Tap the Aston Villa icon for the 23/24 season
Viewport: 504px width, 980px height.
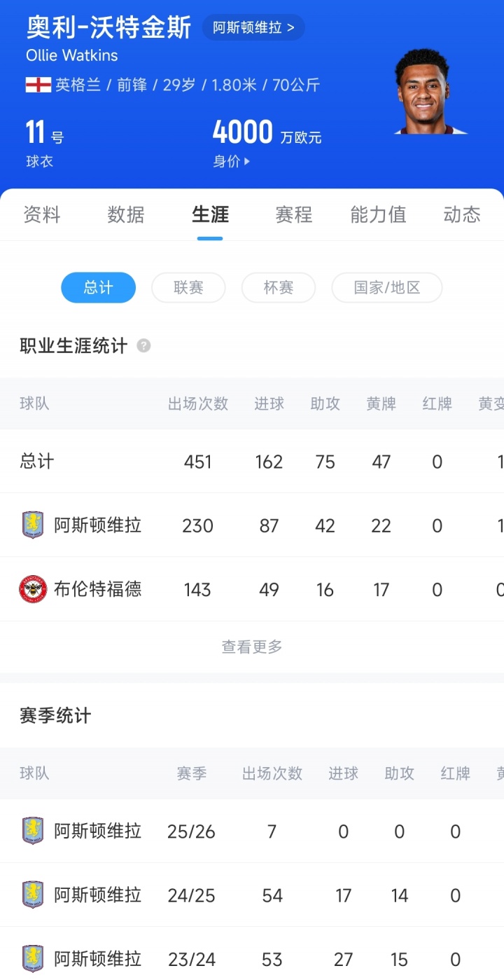34,958
